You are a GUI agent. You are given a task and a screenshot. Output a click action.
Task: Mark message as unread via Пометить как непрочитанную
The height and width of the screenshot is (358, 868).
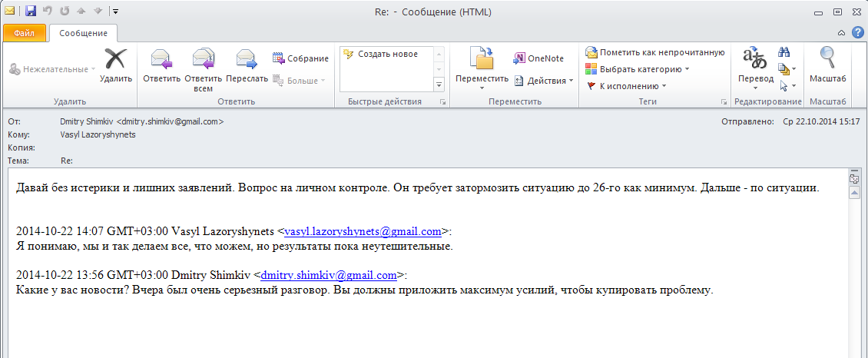tap(655, 52)
